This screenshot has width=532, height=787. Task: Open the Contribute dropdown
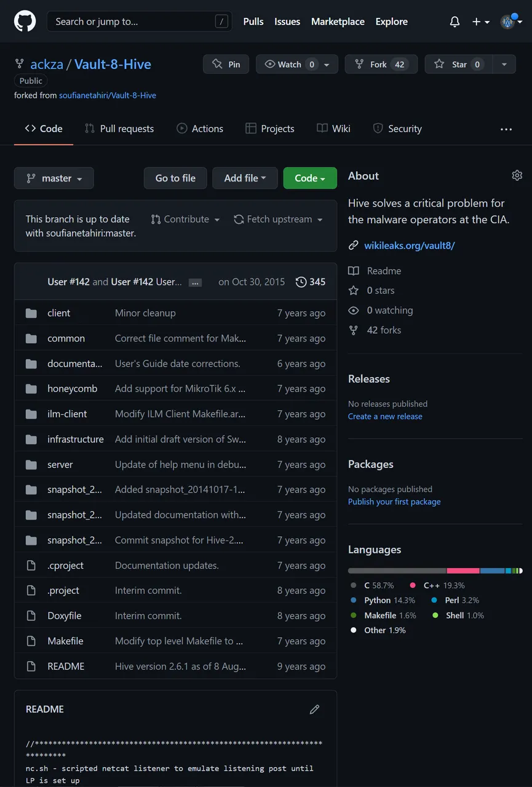point(185,219)
